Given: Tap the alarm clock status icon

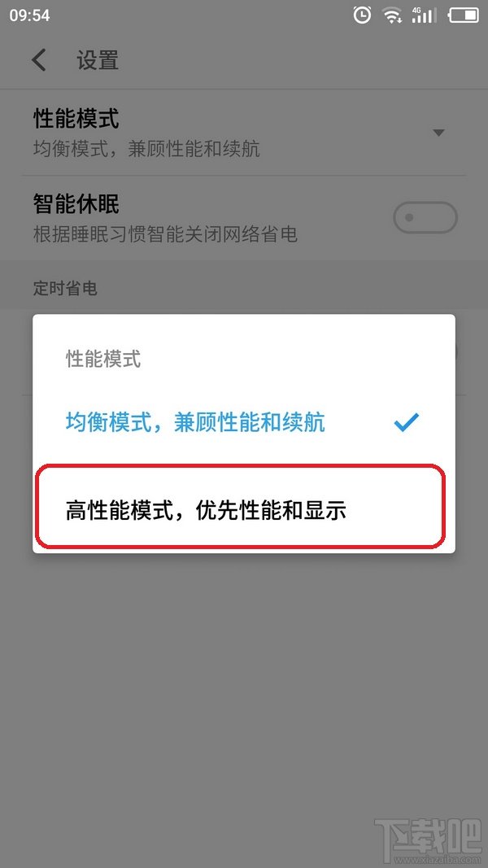Looking at the screenshot, I should 363,15.
